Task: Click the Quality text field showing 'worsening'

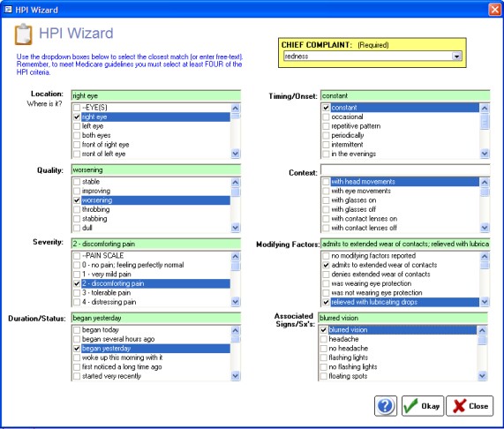Action: pyautogui.click(x=156, y=170)
